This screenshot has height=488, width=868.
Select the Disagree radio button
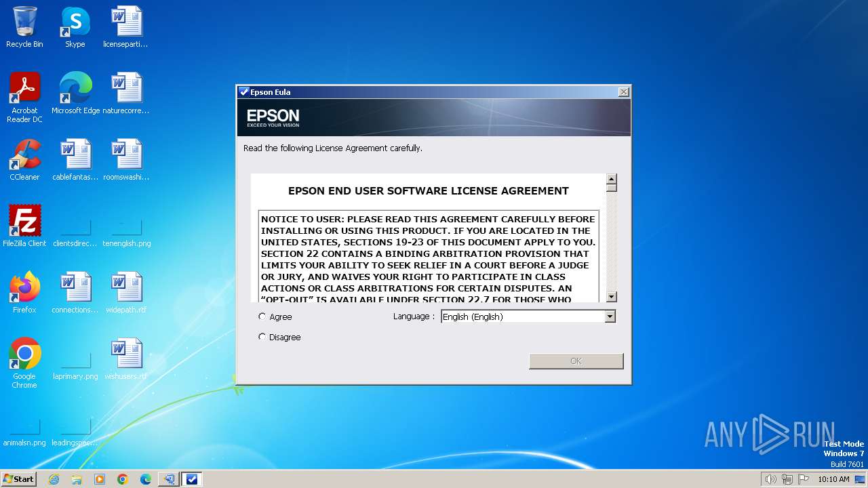click(x=262, y=337)
